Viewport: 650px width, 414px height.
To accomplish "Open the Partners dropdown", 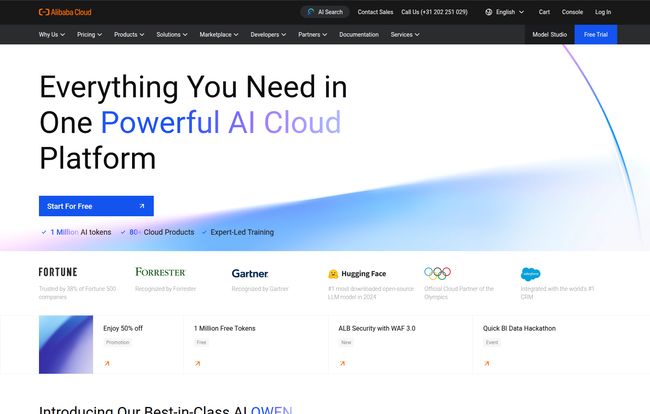I will [x=313, y=34].
